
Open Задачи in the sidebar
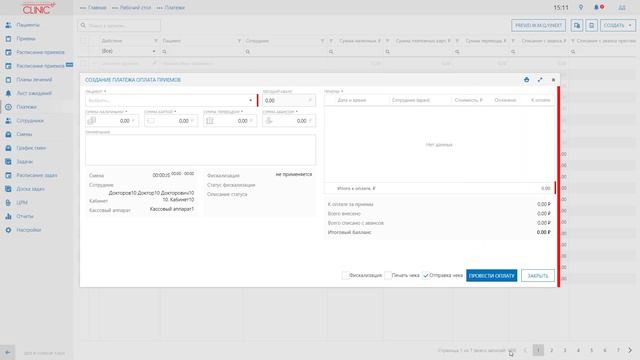pos(24,162)
